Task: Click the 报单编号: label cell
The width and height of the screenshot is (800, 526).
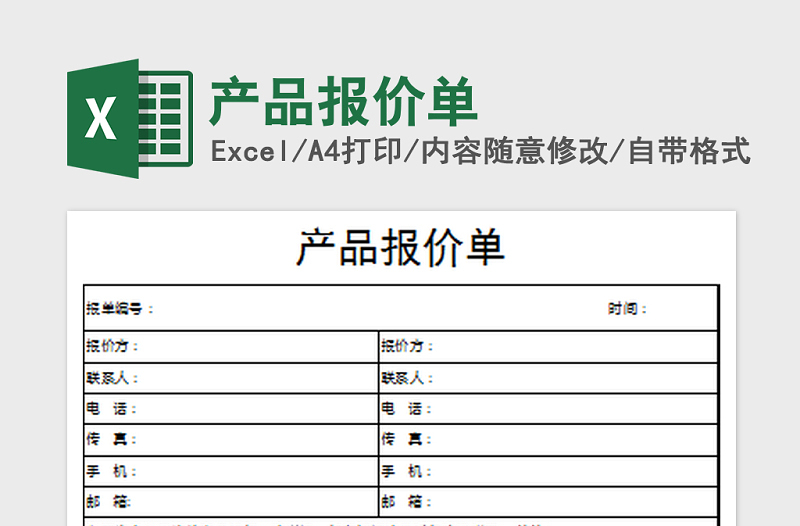Action: [x=120, y=309]
